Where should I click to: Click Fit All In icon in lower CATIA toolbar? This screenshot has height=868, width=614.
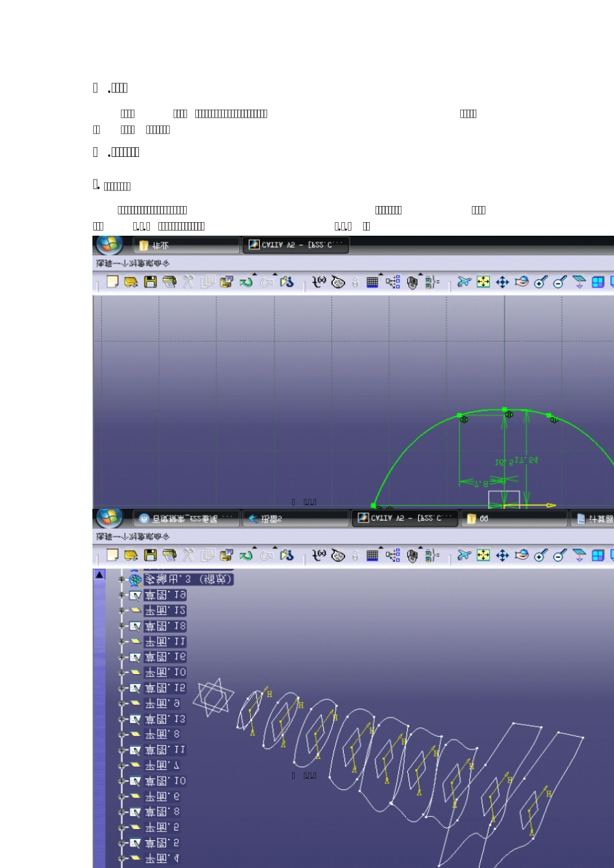[483, 555]
